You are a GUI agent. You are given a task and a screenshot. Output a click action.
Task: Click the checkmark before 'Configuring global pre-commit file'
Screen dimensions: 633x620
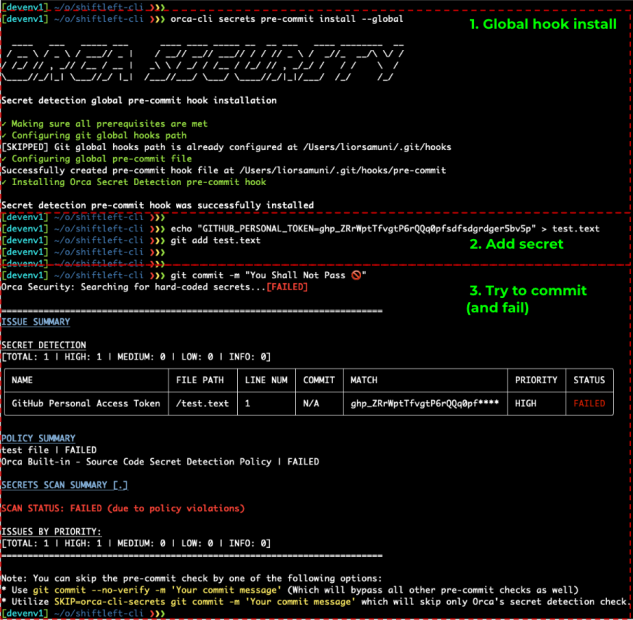(4, 159)
